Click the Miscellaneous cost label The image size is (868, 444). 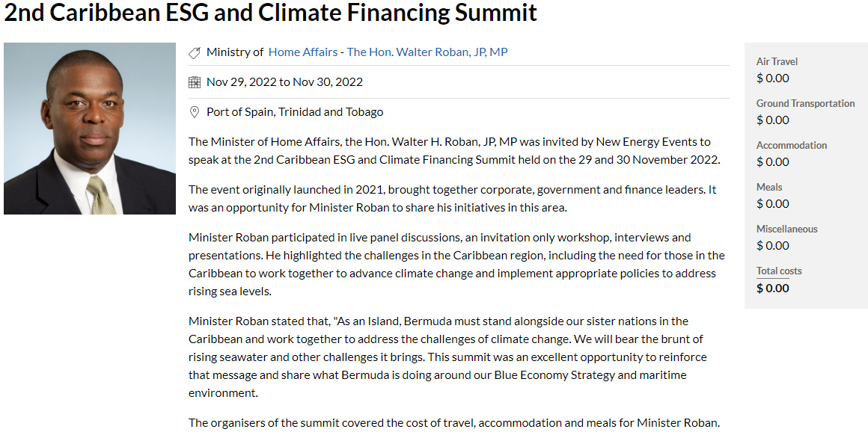[786, 229]
